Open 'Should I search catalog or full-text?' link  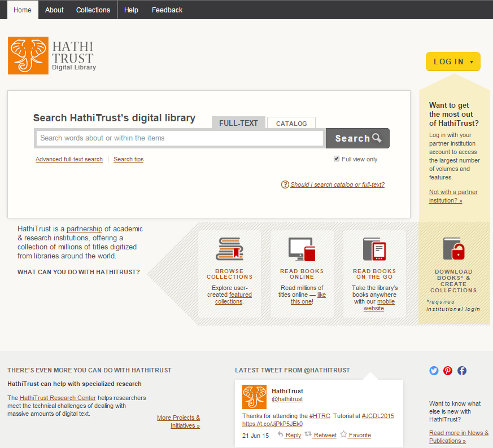point(337,185)
